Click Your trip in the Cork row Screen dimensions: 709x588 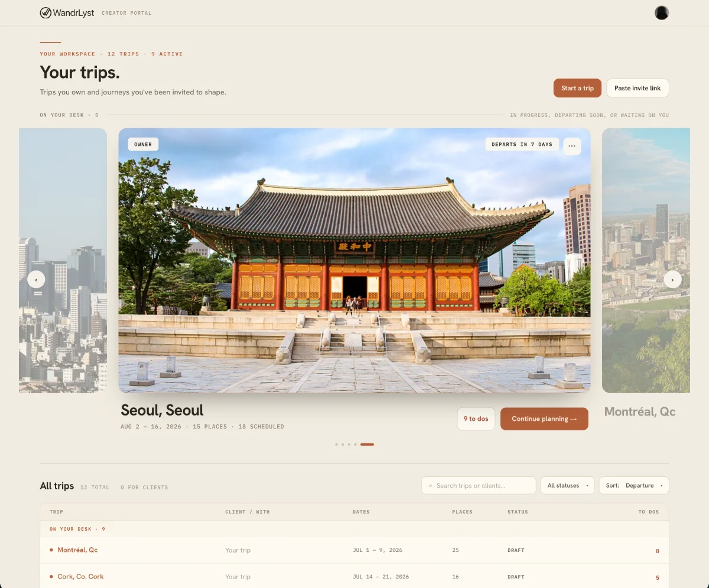click(238, 577)
